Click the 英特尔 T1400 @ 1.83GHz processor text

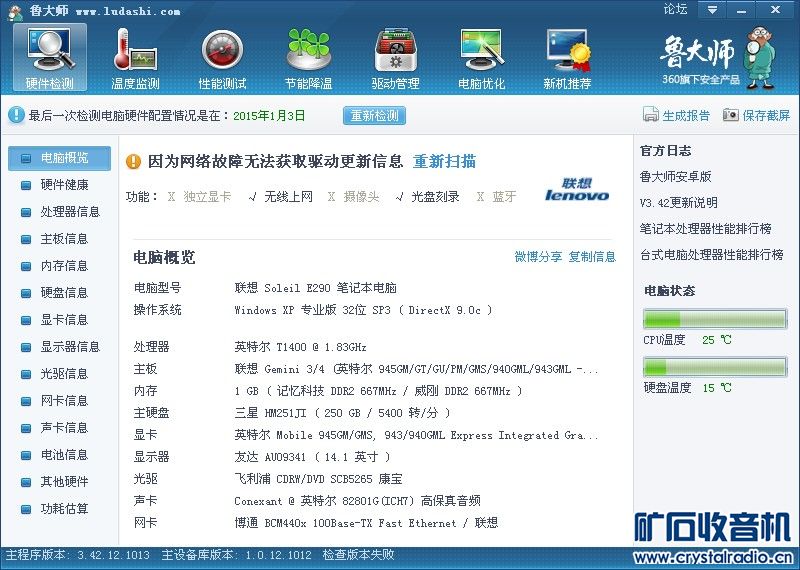(x=301, y=347)
